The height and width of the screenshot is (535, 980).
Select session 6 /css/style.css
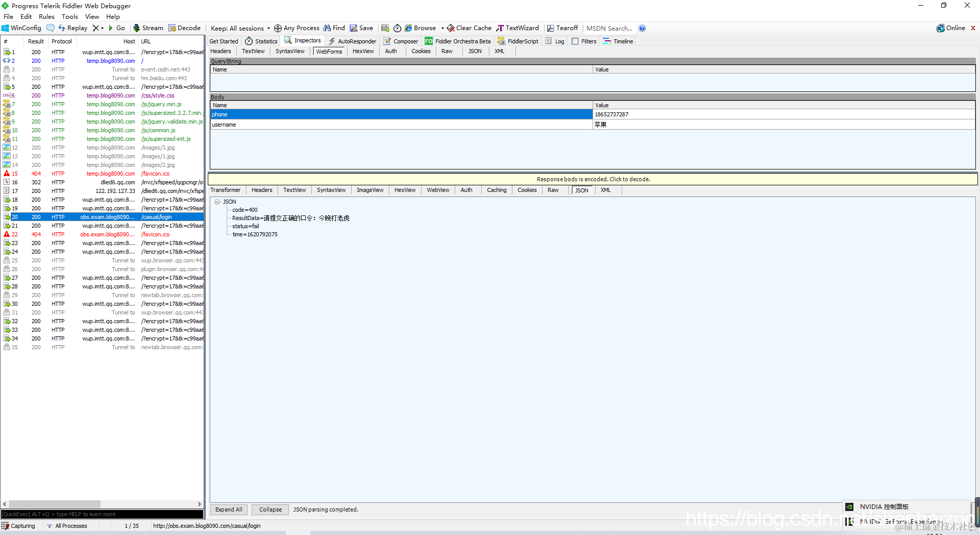(102, 95)
